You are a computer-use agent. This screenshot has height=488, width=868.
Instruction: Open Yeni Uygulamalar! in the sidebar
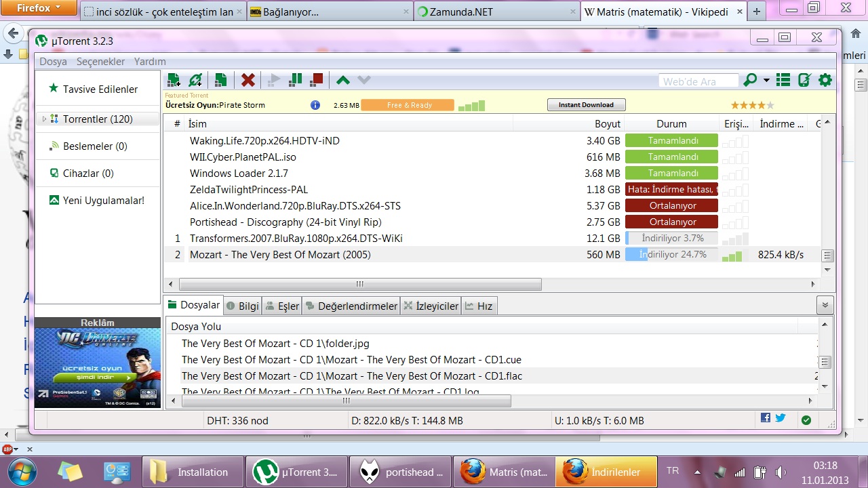point(98,201)
